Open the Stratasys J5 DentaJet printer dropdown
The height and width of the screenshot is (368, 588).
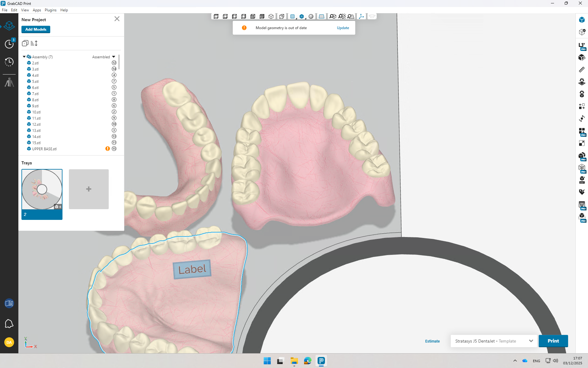tap(494, 341)
